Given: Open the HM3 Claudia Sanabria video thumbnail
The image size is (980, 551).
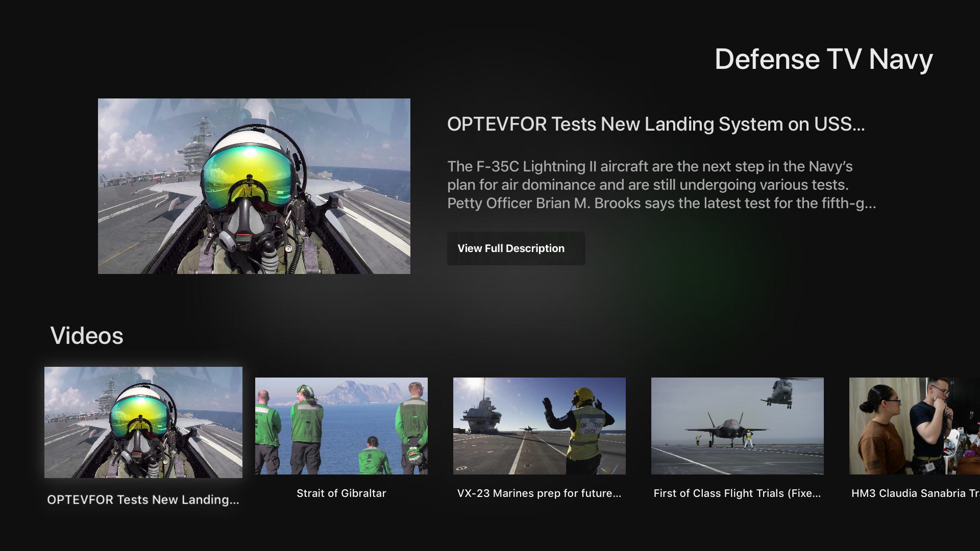Looking at the screenshot, I should 915,426.
